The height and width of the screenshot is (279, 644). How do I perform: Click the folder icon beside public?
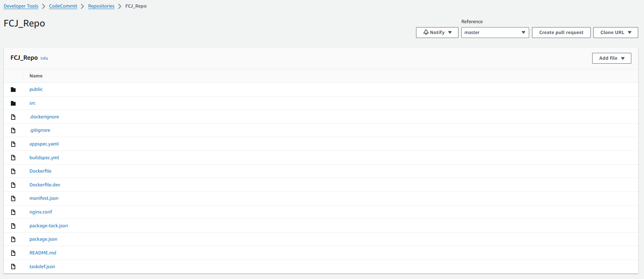pos(13,90)
